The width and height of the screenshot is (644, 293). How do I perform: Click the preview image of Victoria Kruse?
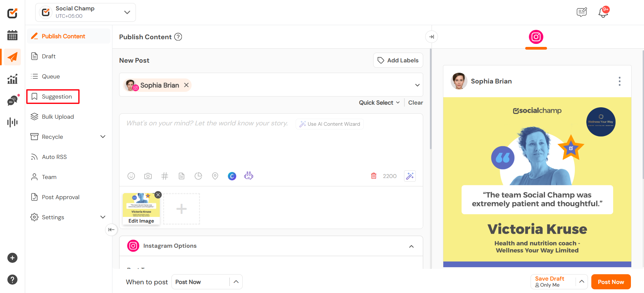coord(537,182)
